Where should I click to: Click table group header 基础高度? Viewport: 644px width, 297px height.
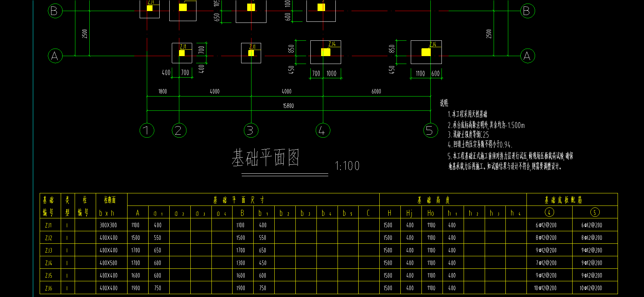434,200
